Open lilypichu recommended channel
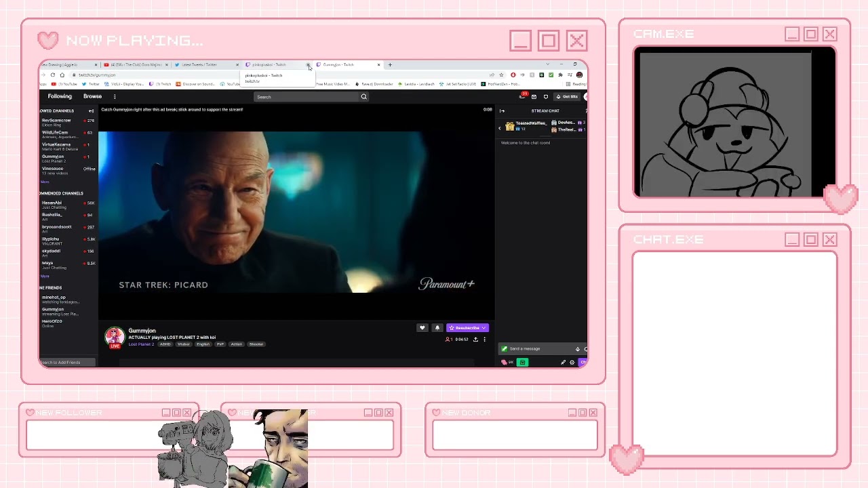This screenshot has height=488, width=868. point(68,241)
